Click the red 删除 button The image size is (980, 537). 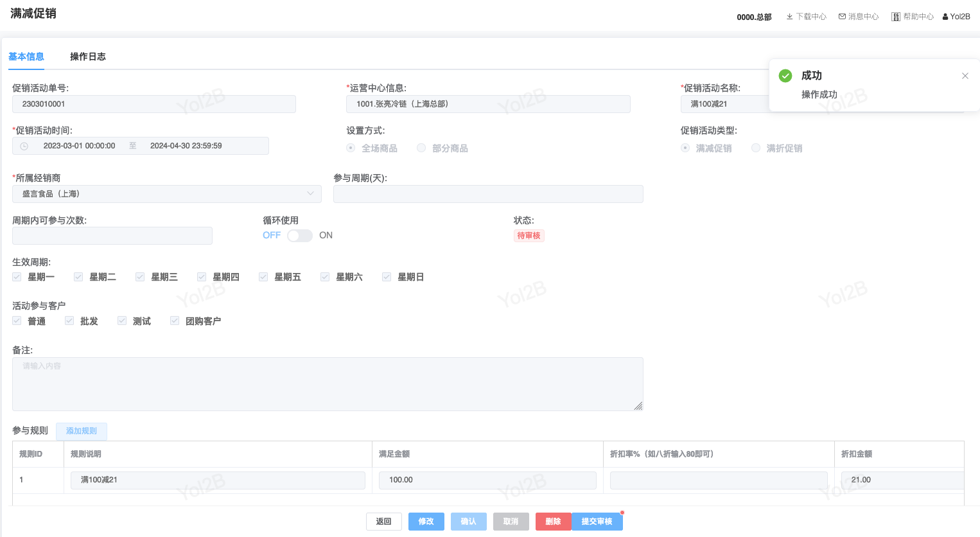pyautogui.click(x=554, y=522)
